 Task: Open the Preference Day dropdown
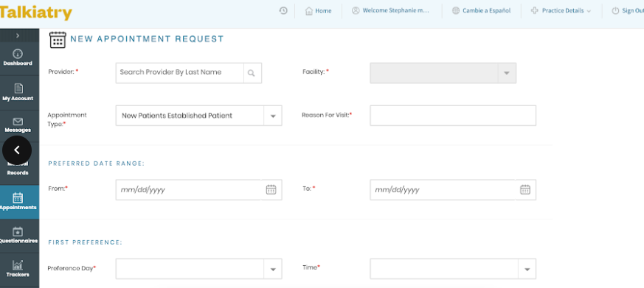coord(198,269)
